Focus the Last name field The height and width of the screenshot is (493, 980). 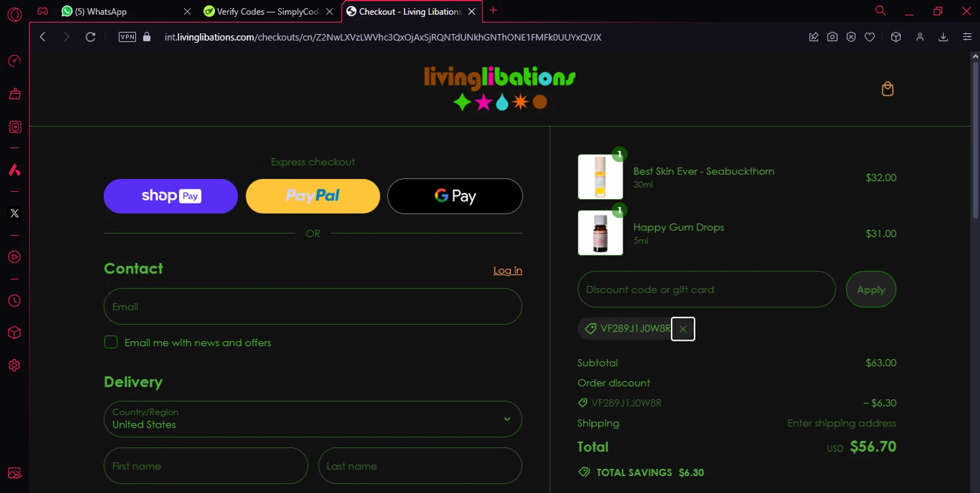pos(420,466)
